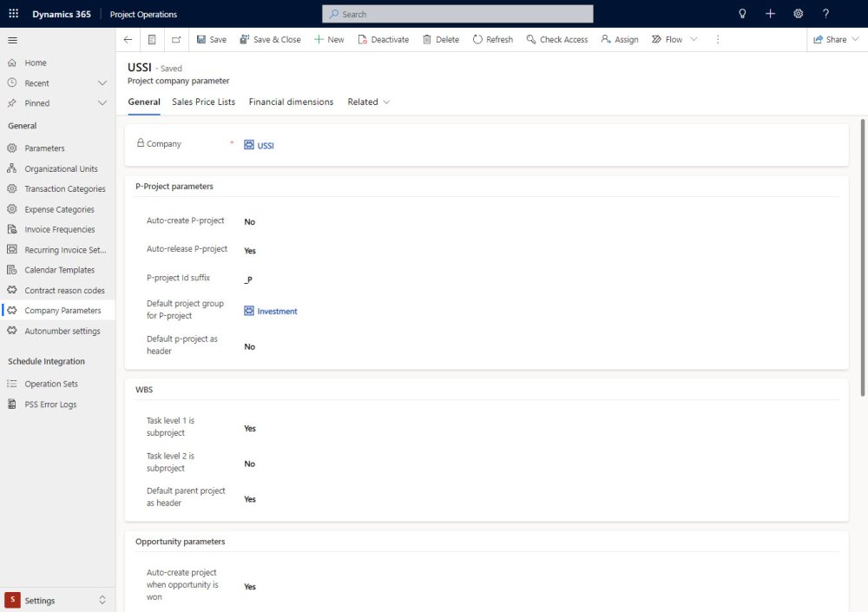Create a New record
868x612 pixels.
point(329,39)
